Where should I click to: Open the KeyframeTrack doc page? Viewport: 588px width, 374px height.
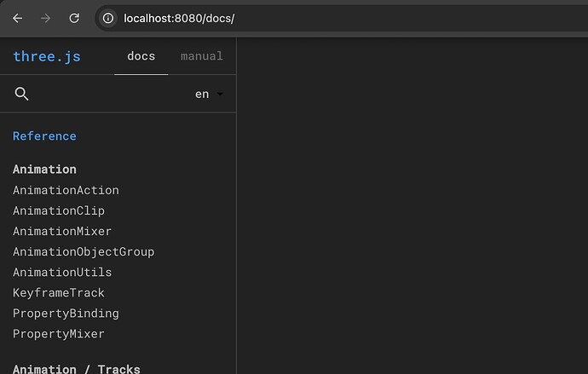tap(59, 293)
